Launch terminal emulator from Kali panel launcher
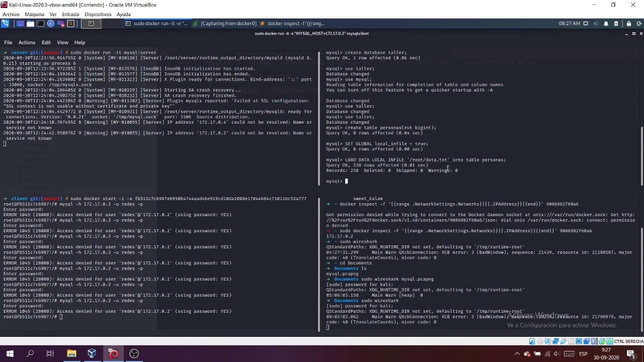Screen dimensions: 644x362 pyautogui.click(x=40, y=24)
